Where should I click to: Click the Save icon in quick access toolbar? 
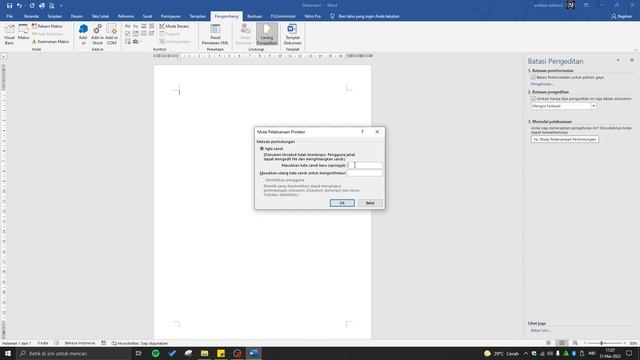tap(9, 6)
